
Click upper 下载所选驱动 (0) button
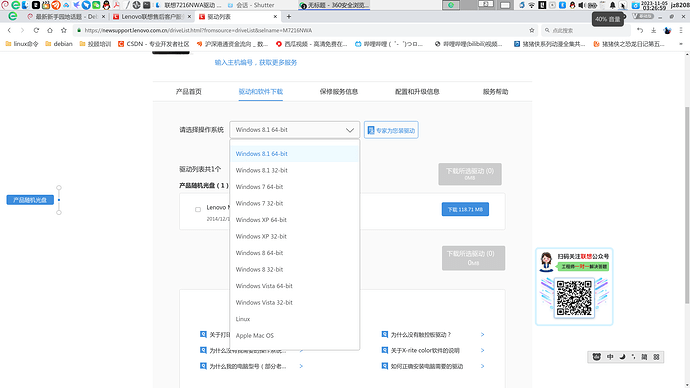(x=470, y=174)
